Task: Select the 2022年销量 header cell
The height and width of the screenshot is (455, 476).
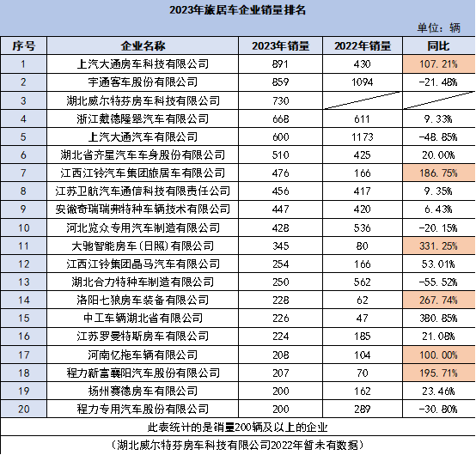Action: [363, 45]
